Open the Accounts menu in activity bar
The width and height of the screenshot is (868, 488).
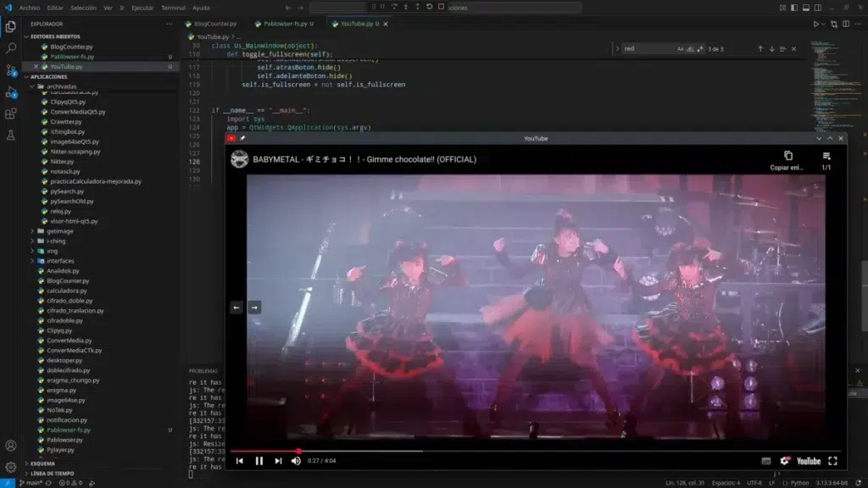[x=10, y=446]
